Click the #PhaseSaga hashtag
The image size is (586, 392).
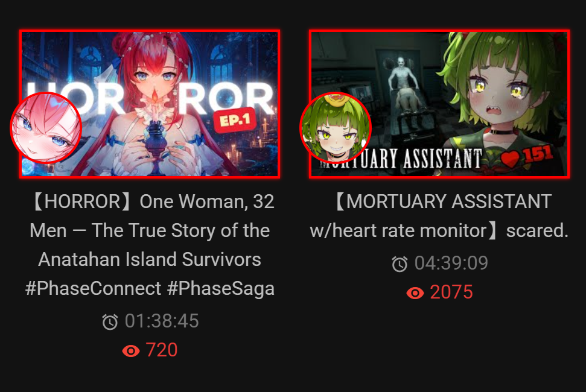tap(221, 289)
